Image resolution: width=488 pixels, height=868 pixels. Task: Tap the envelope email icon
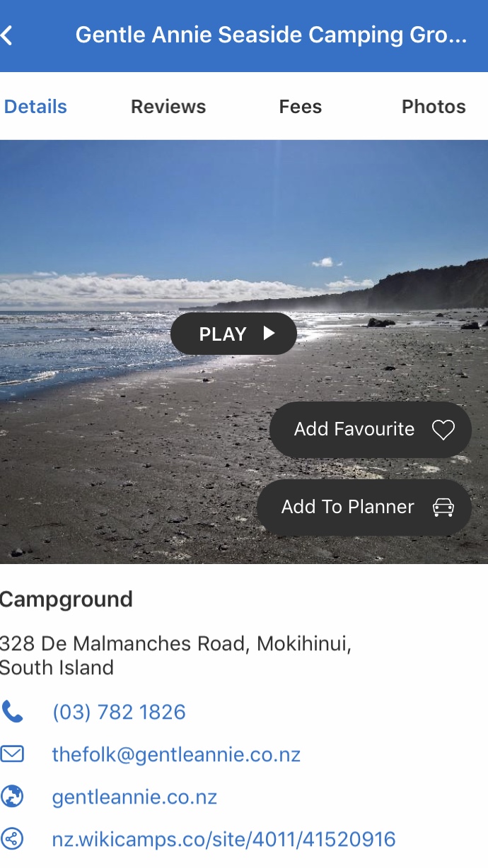(x=12, y=754)
